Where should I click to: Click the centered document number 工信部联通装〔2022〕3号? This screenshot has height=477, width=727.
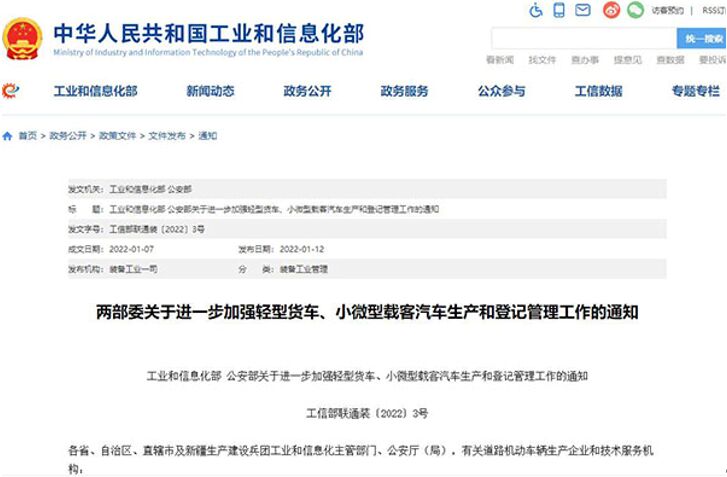(367, 413)
